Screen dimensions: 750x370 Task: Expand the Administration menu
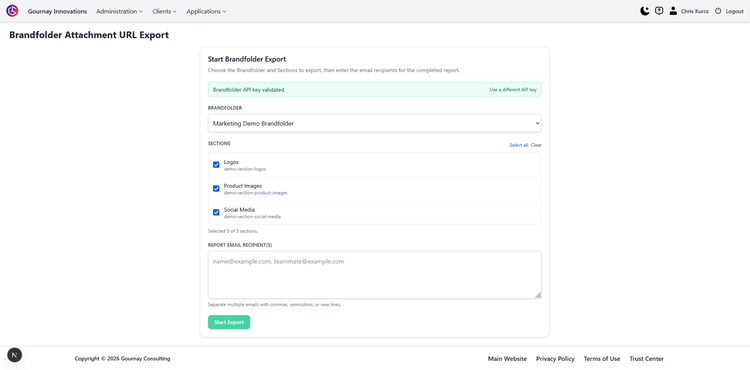pos(119,11)
